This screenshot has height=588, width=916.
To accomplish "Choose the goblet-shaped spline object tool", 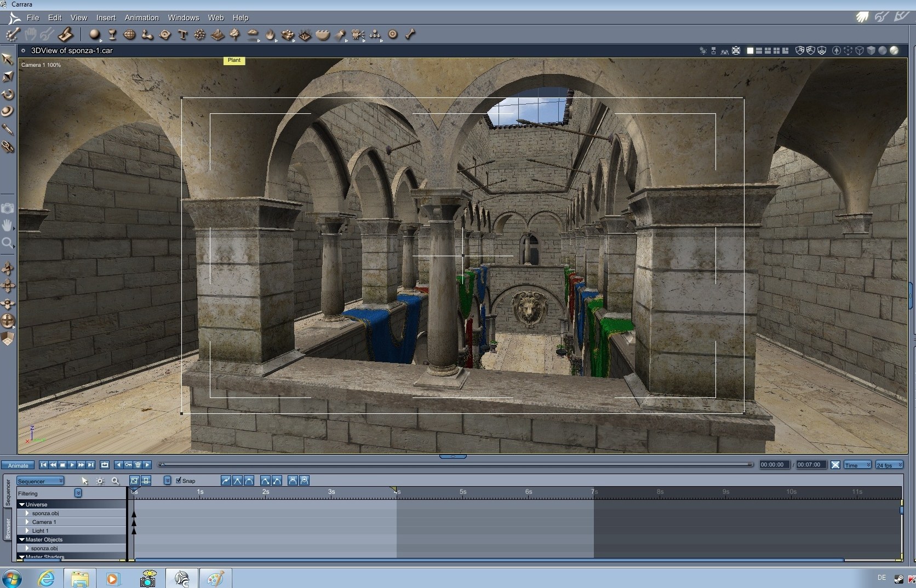I will click(x=112, y=34).
